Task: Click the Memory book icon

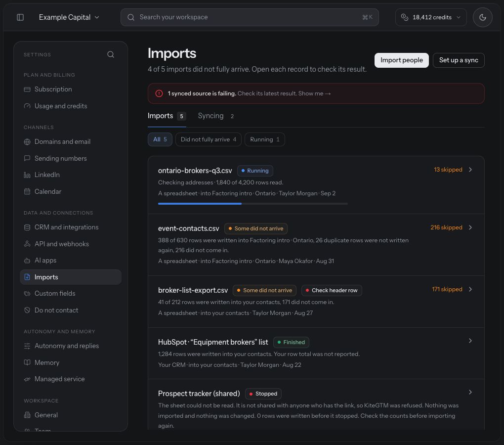Action: point(27,362)
